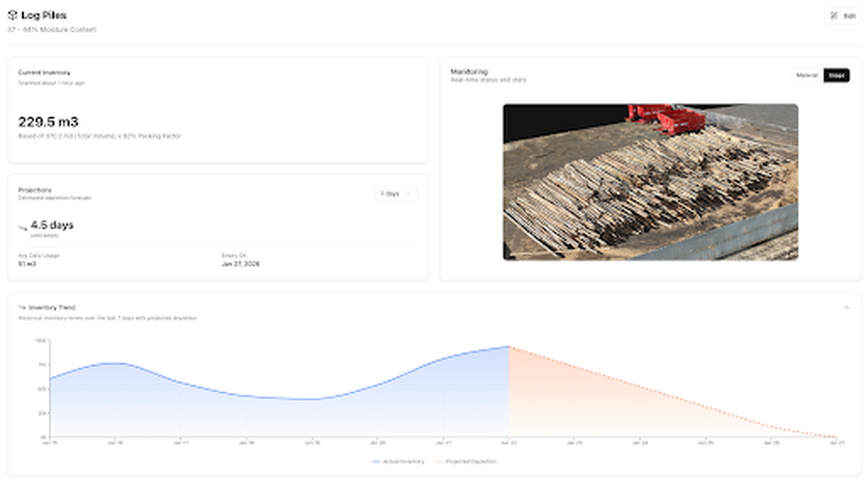
Task: Open the 7 days projection dropdown
Action: coord(396,194)
